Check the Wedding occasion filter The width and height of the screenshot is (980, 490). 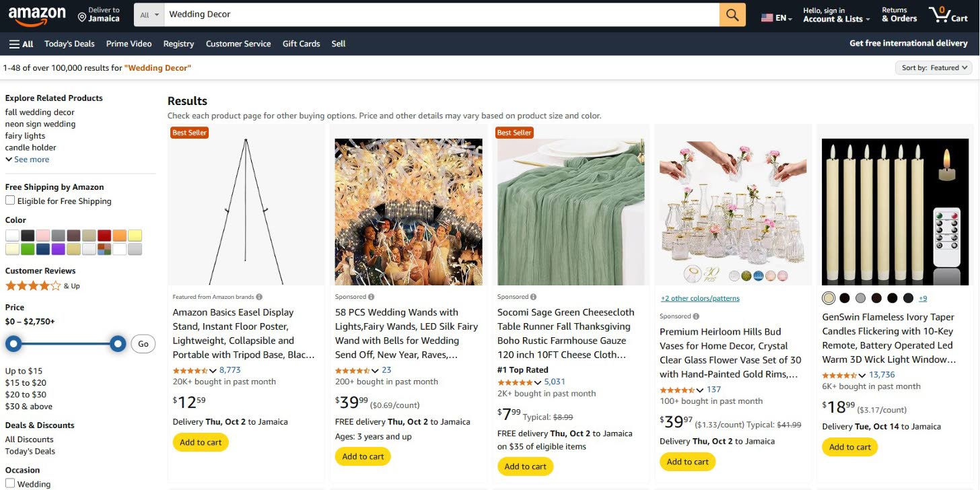[x=10, y=483]
